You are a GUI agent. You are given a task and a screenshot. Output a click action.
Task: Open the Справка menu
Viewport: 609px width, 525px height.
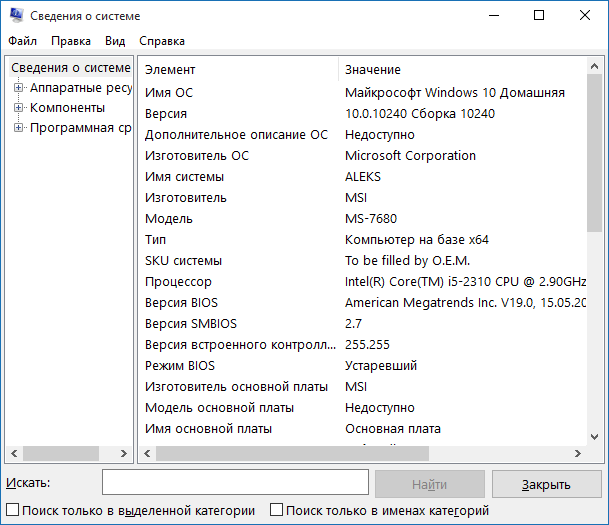click(x=162, y=41)
